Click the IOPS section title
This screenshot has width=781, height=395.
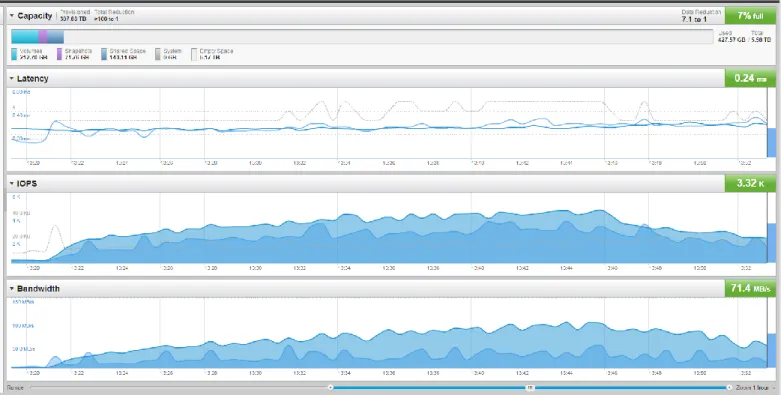coord(26,184)
